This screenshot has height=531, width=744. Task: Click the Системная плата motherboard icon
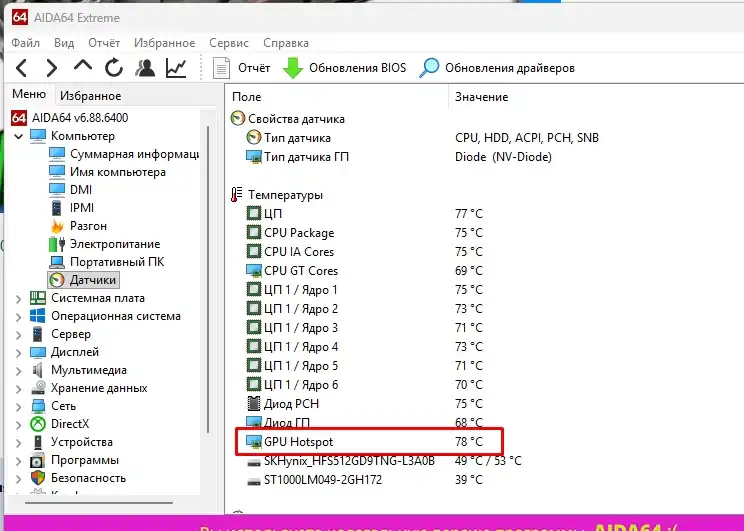37,298
